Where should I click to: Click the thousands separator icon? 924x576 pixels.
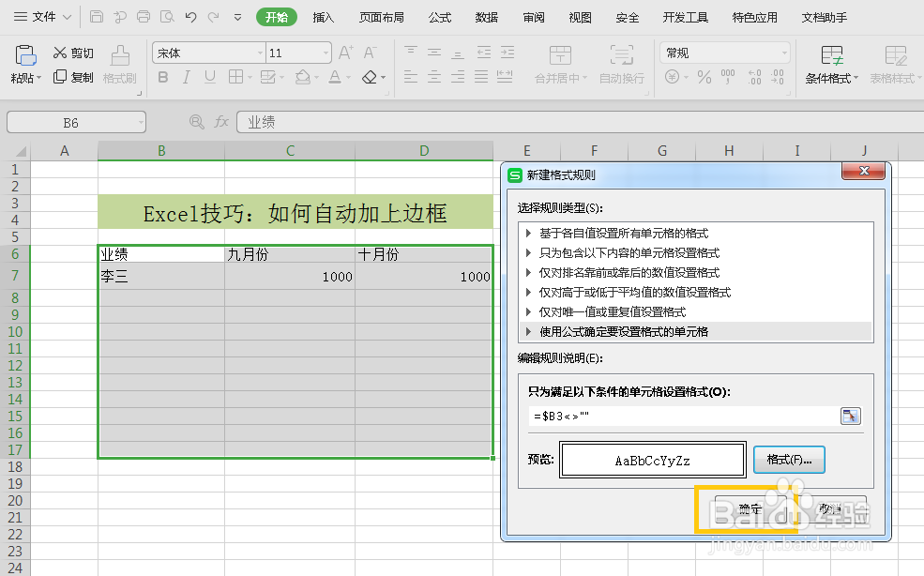click(x=728, y=77)
